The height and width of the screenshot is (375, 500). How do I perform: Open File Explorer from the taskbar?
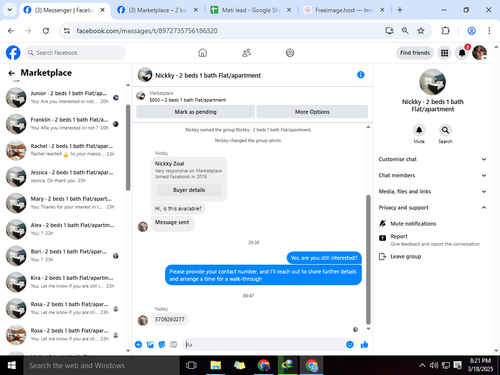[216, 365]
